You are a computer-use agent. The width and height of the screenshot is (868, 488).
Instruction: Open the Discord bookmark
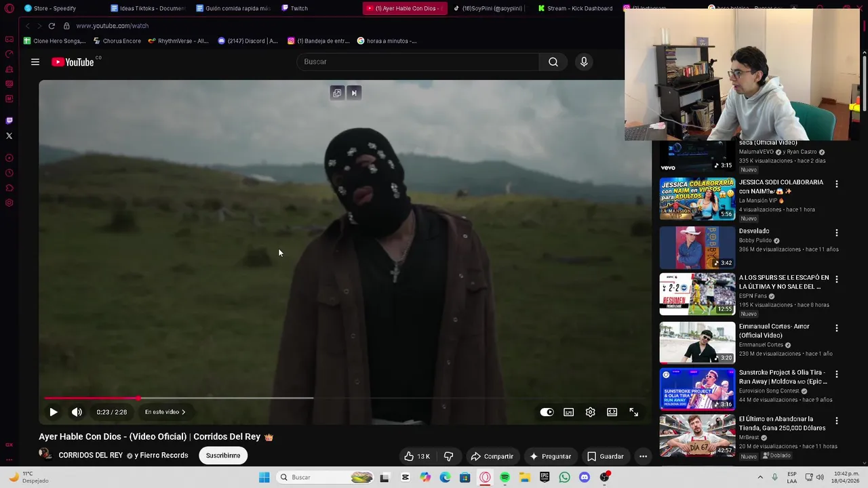[248, 41]
